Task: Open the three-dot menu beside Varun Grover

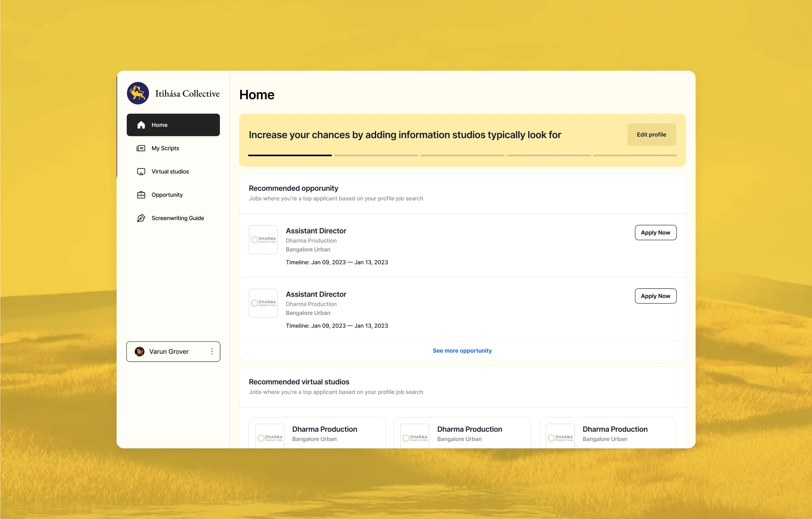Action: [212, 352]
